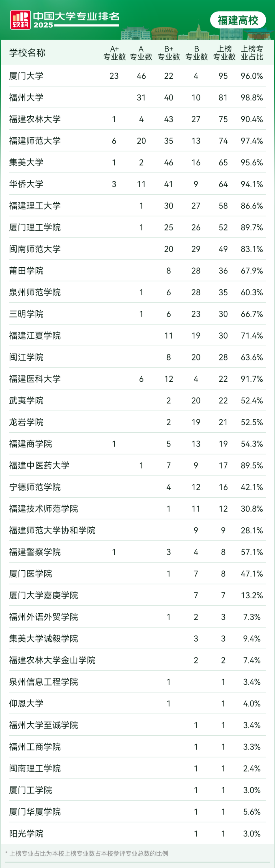Click the 福建高校 badge
The width and height of the screenshot is (275, 868).
pyautogui.click(x=238, y=20)
